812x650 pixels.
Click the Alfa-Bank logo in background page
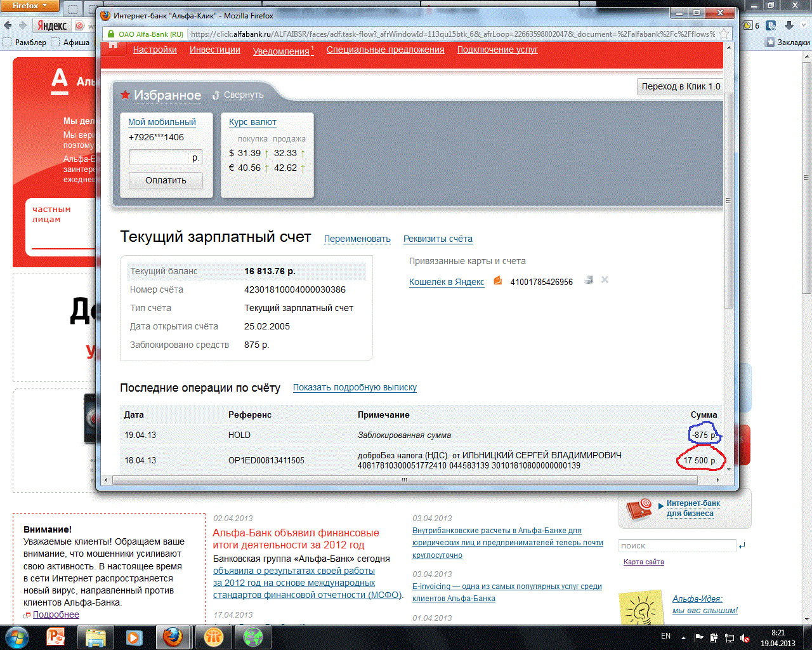(x=59, y=82)
